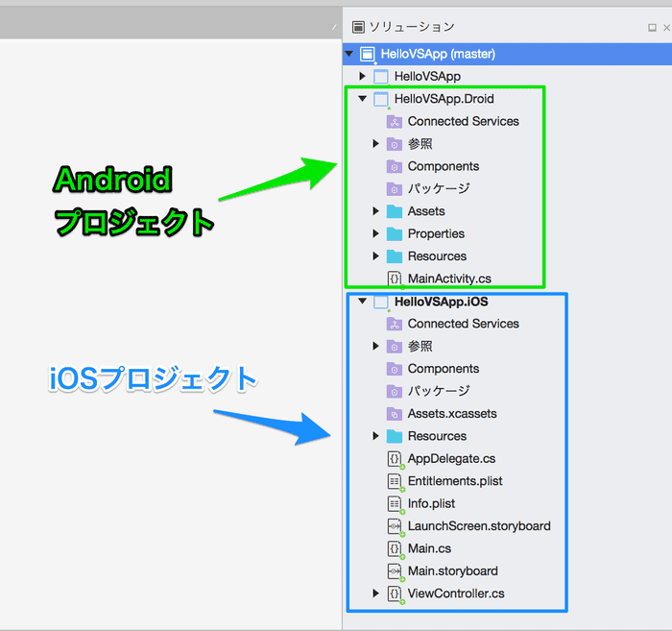Open AppDelegate.cs in the iOS project
The image size is (672, 631).
pos(451,459)
